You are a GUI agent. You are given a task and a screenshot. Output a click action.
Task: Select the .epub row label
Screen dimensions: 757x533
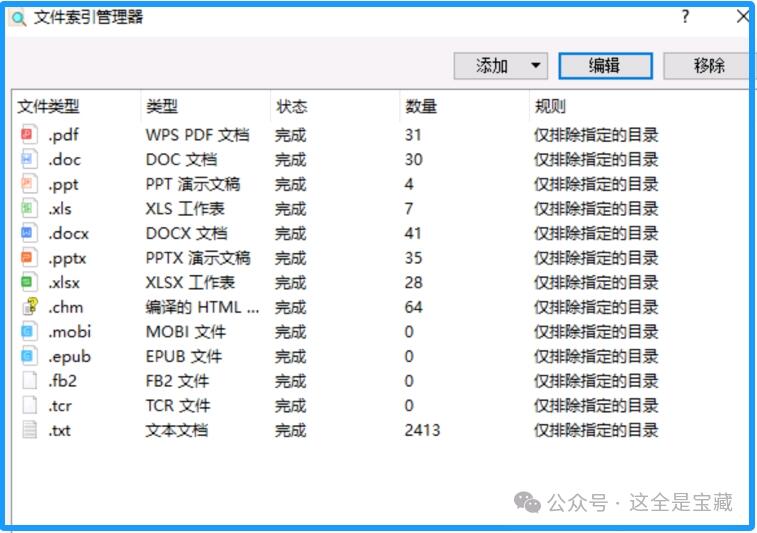(x=69, y=357)
